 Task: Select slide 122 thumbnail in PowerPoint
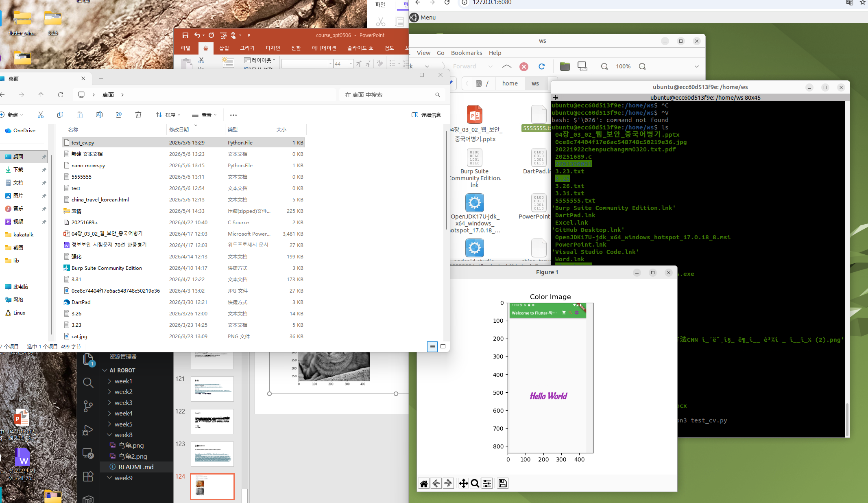[212, 422]
